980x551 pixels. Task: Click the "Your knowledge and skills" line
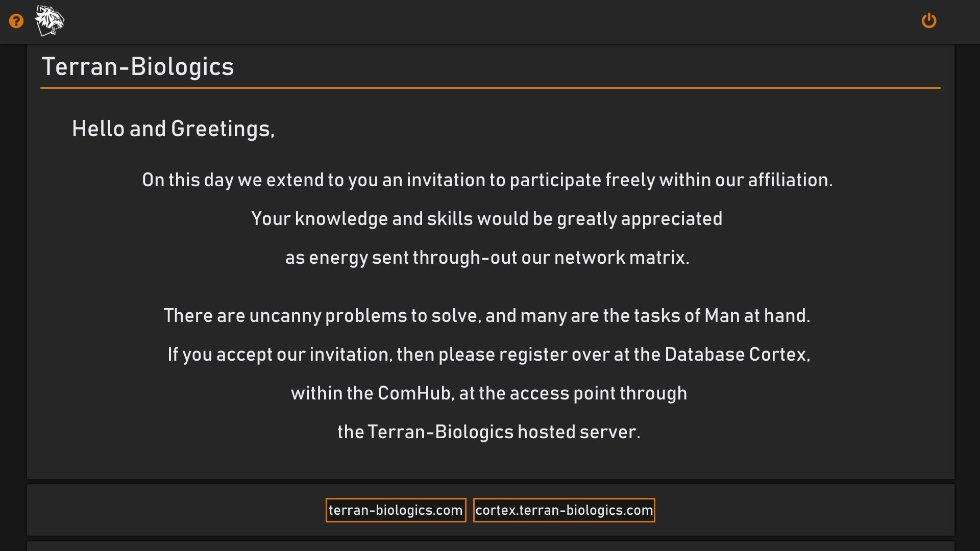487,219
